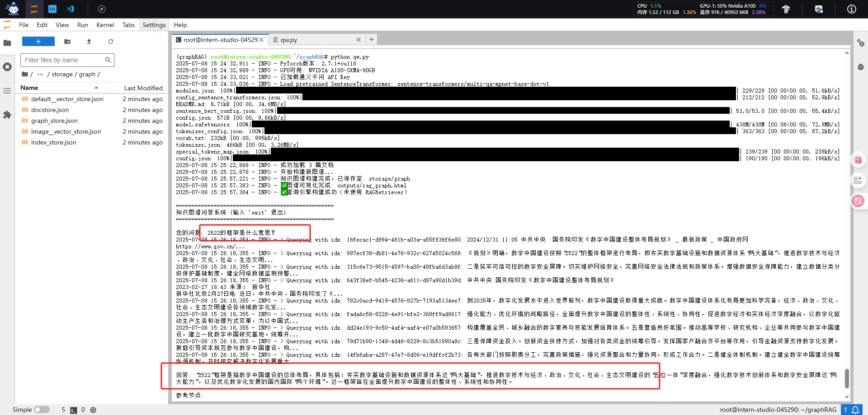Click the Filter files by name input field
The height and width of the screenshot is (415, 868).
67,60
